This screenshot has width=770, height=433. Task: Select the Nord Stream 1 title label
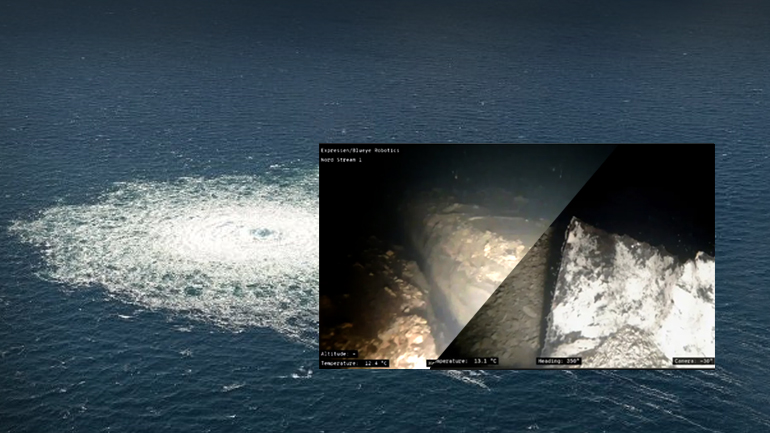pyautogui.click(x=343, y=160)
